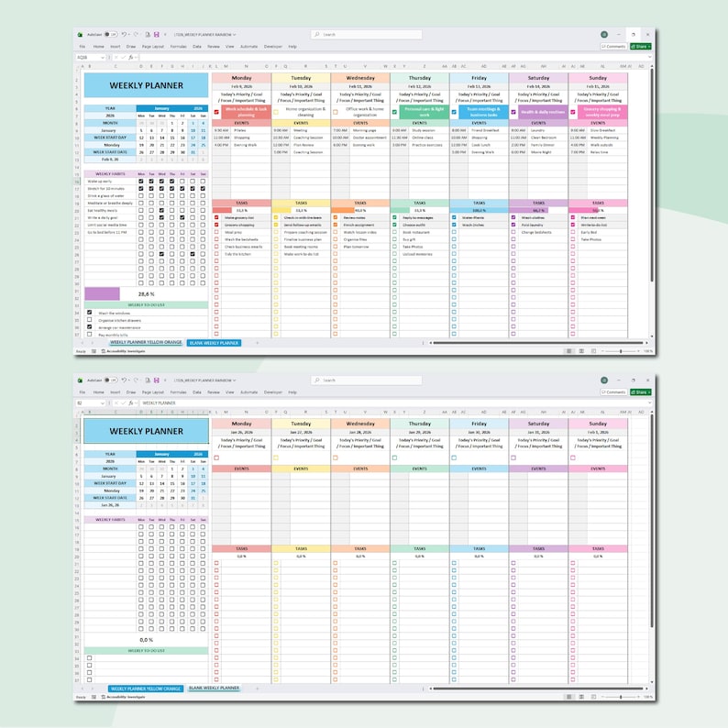Click the macro record icon, top window status bar
The image size is (728, 728).
tap(94, 351)
